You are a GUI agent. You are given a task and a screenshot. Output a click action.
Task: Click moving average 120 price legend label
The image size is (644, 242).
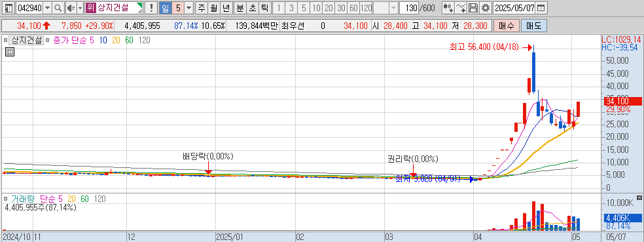pyautogui.click(x=145, y=41)
